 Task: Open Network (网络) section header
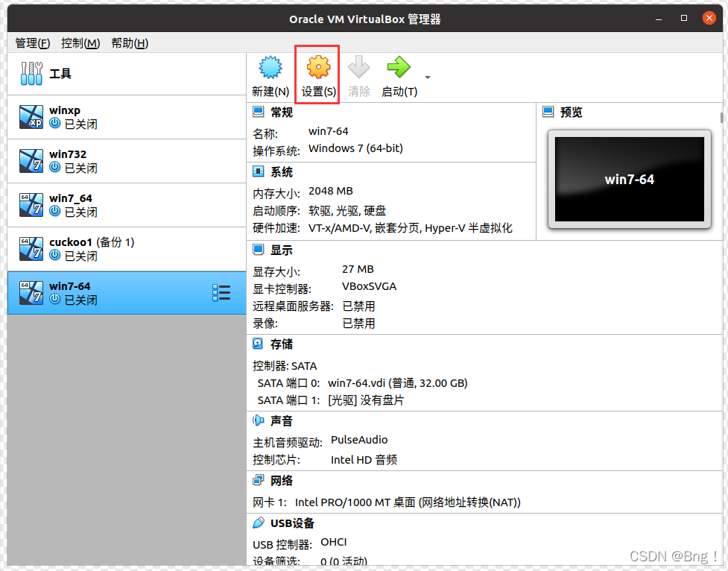pyautogui.click(x=282, y=480)
